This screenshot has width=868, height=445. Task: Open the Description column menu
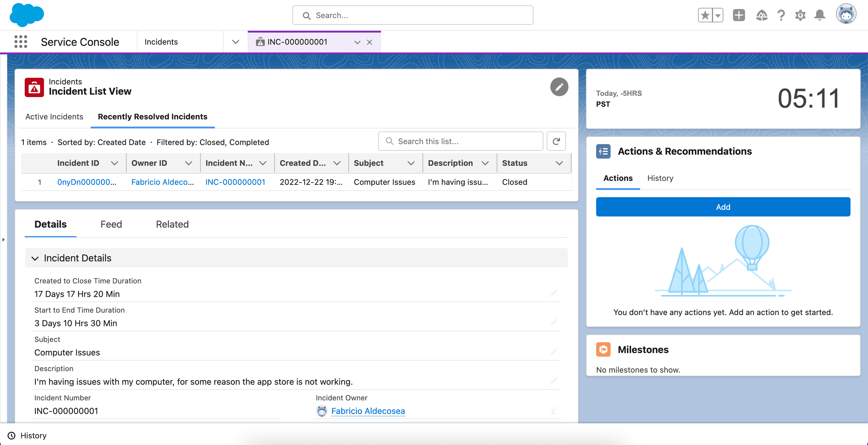pyautogui.click(x=485, y=163)
